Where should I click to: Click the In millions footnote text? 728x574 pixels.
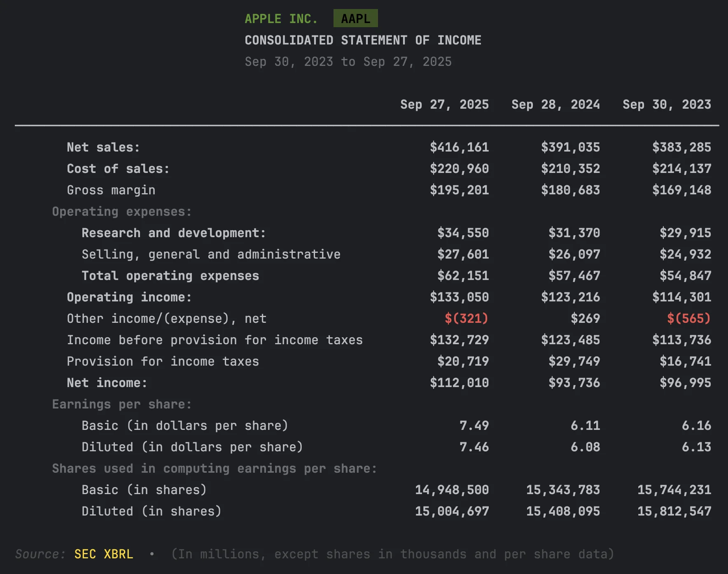(392, 554)
